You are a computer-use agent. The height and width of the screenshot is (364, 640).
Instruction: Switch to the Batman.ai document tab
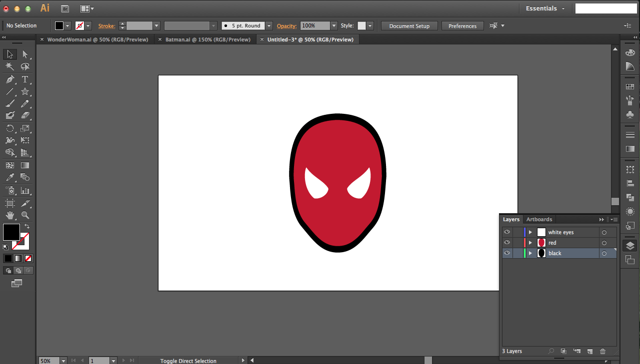207,39
